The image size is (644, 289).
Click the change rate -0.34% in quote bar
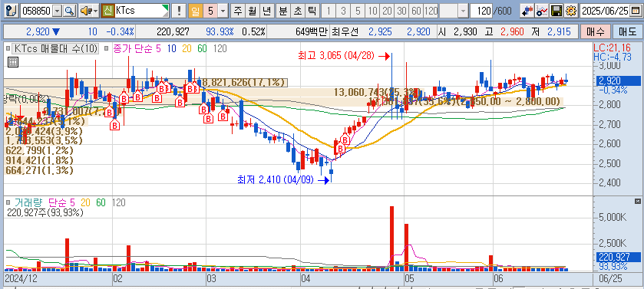(x=120, y=31)
